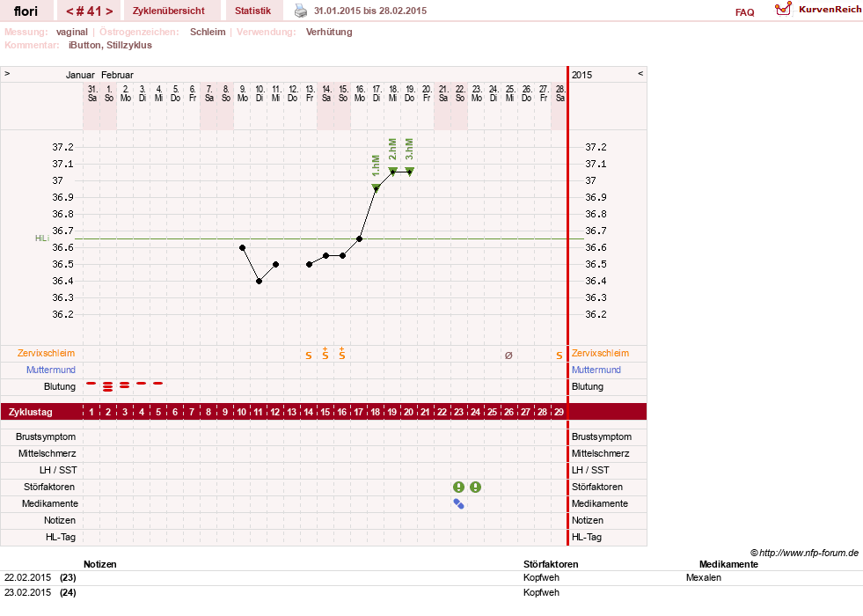Click the left Brustsymptom row label
Screen dimensions: 863x616
pyautogui.click(x=46, y=436)
